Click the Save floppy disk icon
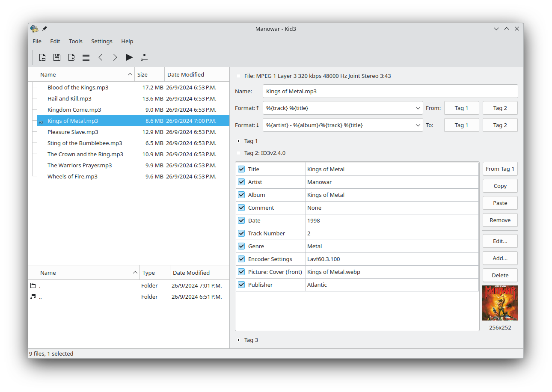This screenshot has height=392, width=552. [56, 57]
